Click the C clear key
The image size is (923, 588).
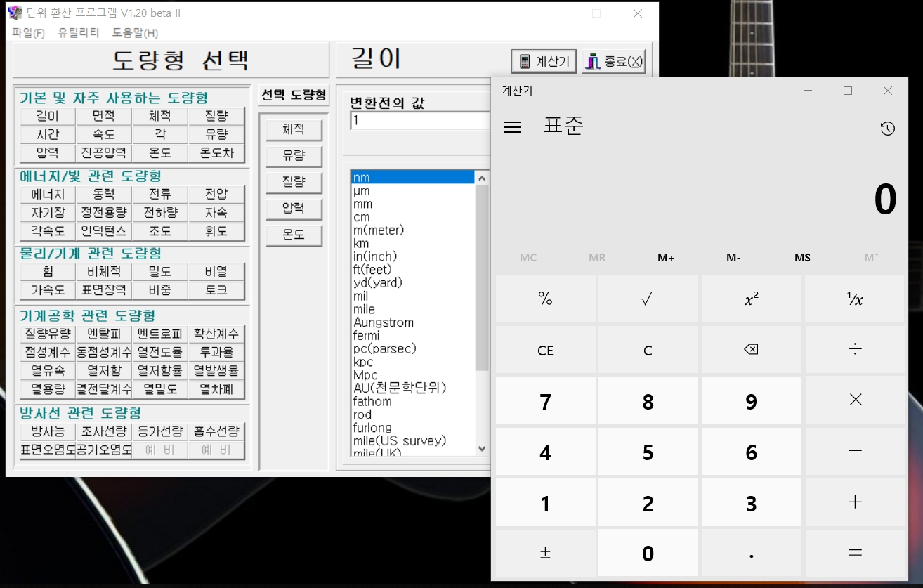pyautogui.click(x=648, y=349)
